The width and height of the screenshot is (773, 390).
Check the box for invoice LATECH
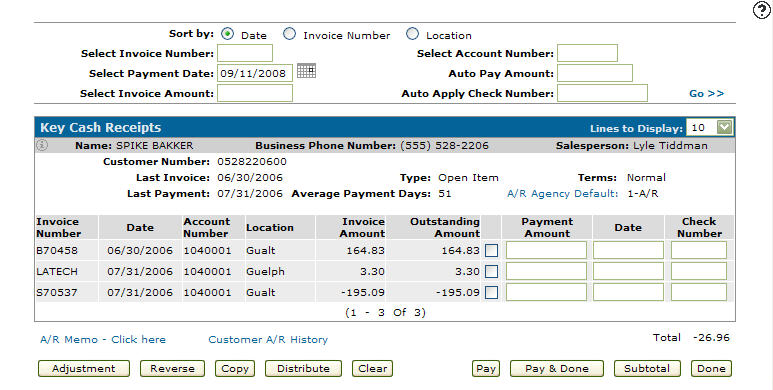492,272
